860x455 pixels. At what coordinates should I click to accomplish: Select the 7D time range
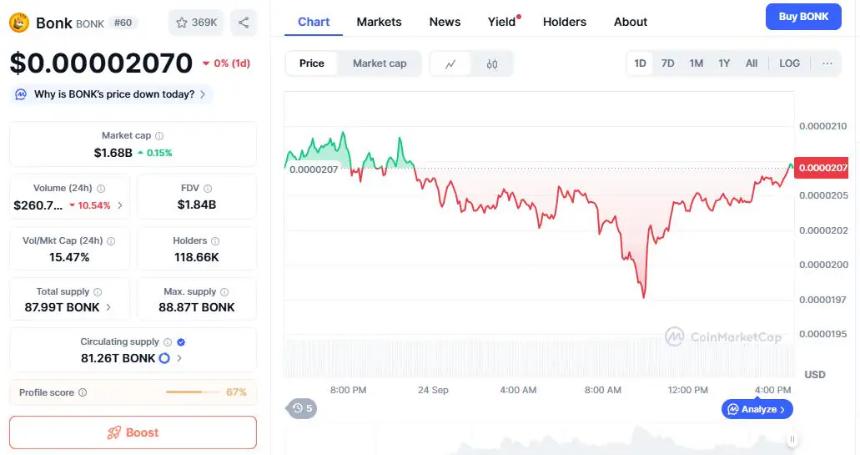point(668,63)
